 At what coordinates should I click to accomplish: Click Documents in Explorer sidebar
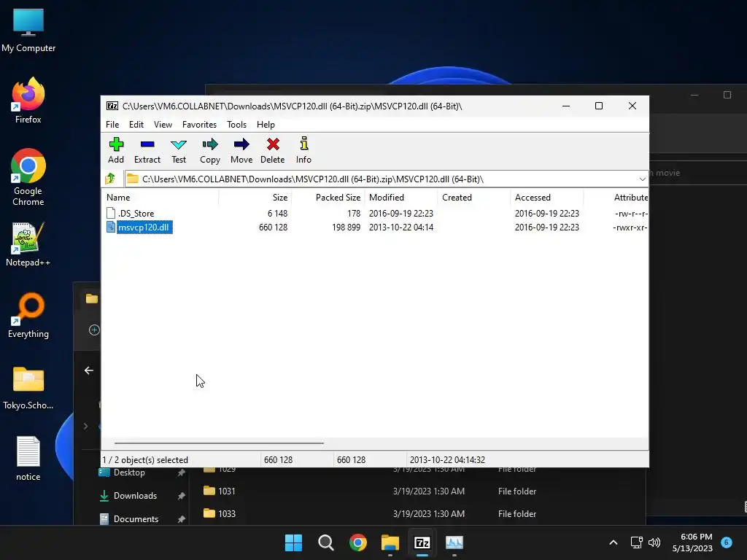pos(136,519)
